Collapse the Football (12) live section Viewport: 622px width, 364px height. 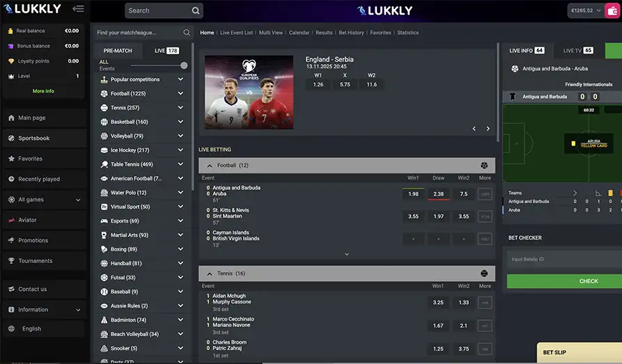[210, 166]
